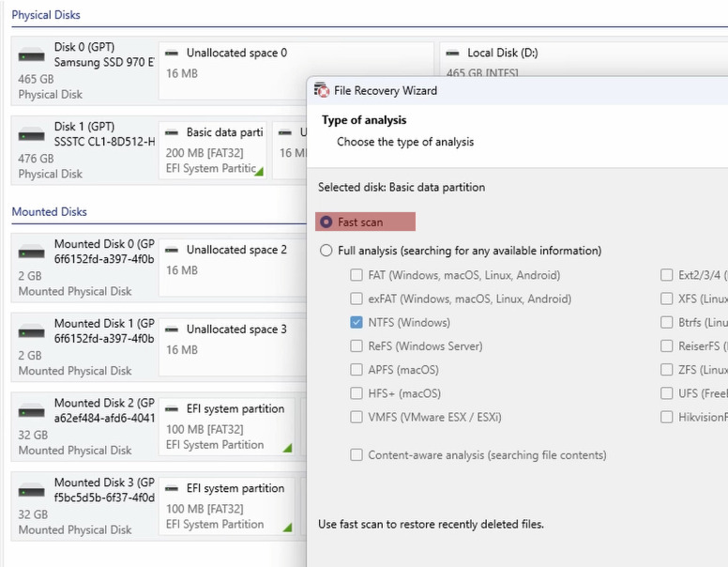Viewport: 728px width, 567px height.
Task: Tick the ReFS (Windows Server) checkbox
Action: pos(356,346)
